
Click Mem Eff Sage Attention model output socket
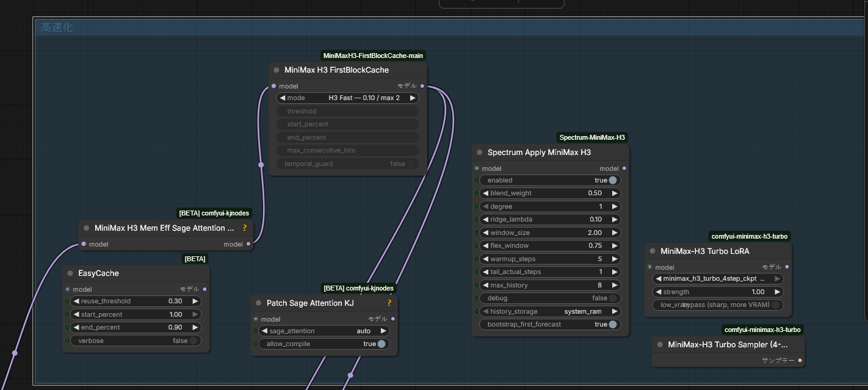coord(248,244)
